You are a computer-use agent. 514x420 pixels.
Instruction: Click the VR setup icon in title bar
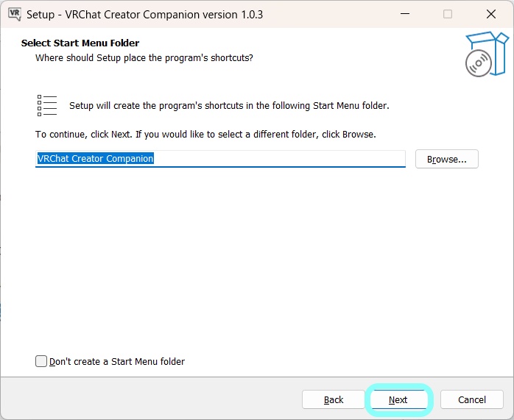click(x=15, y=14)
